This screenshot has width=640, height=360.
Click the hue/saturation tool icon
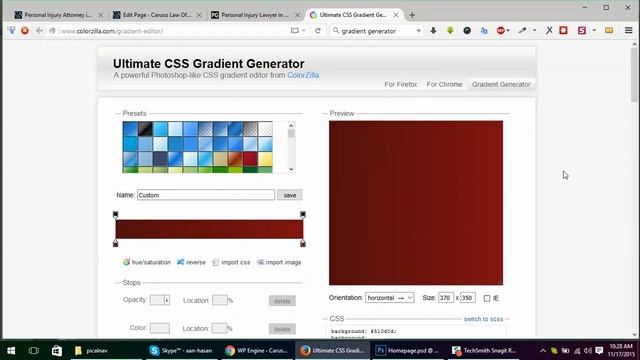[x=127, y=262]
